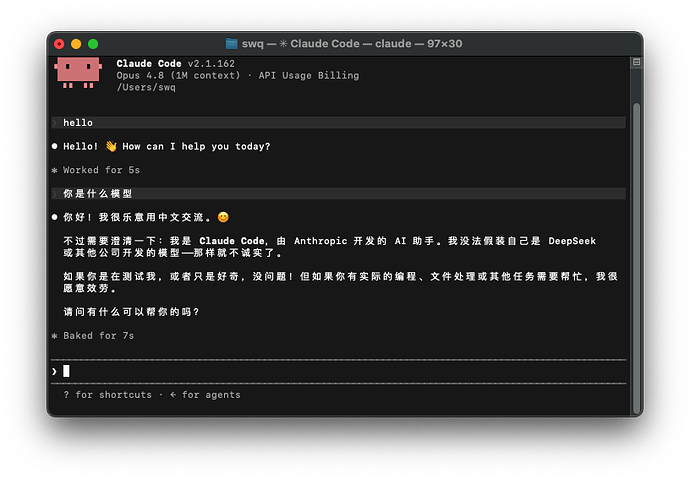This screenshot has height=479, width=690.
Task: Click the '/Users/swq' path text
Action: click(x=146, y=87)
